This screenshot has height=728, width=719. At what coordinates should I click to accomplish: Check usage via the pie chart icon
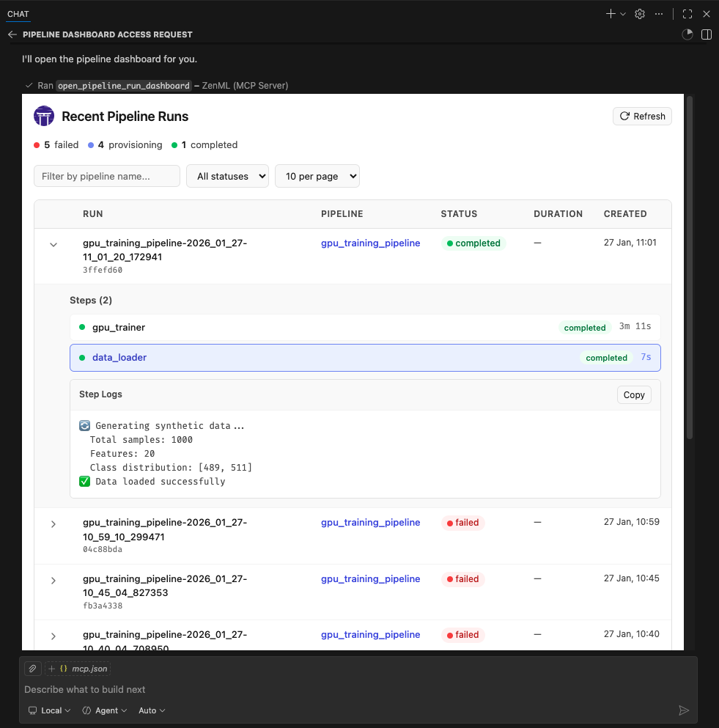pos(687,34)
